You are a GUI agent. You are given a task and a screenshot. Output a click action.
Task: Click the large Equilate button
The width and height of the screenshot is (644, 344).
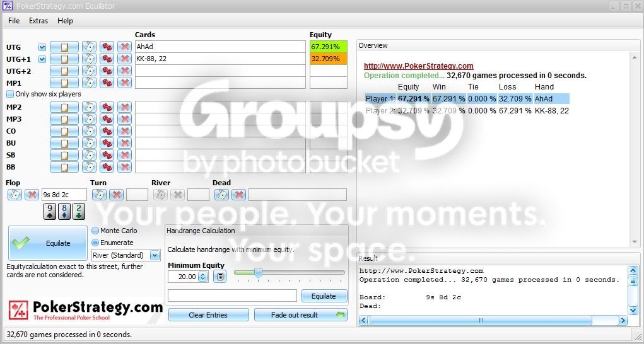[x=48, y=243]
